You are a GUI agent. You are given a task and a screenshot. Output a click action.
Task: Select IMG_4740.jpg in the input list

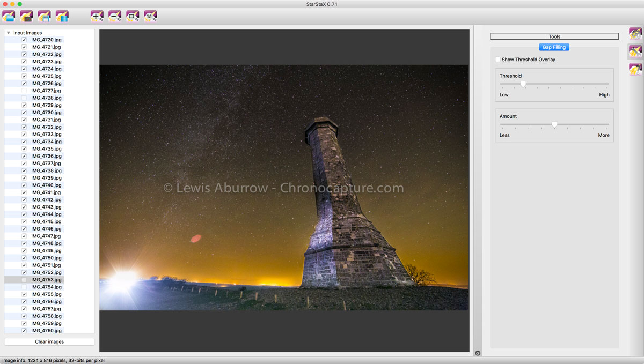coord(46,185)
